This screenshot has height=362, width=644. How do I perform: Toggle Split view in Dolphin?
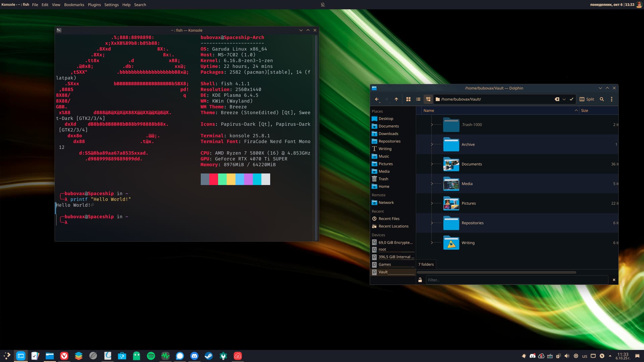tap(587, 99)
